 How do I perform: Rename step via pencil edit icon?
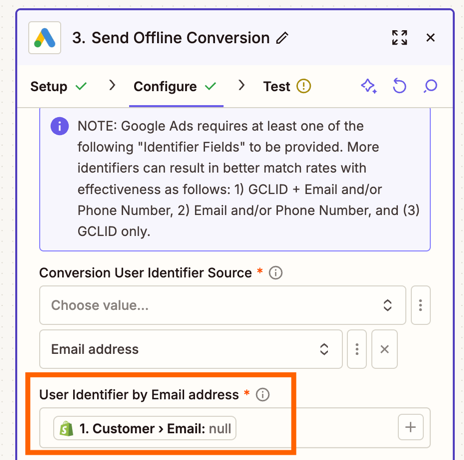pyautogui.click(x=282, y=38)
